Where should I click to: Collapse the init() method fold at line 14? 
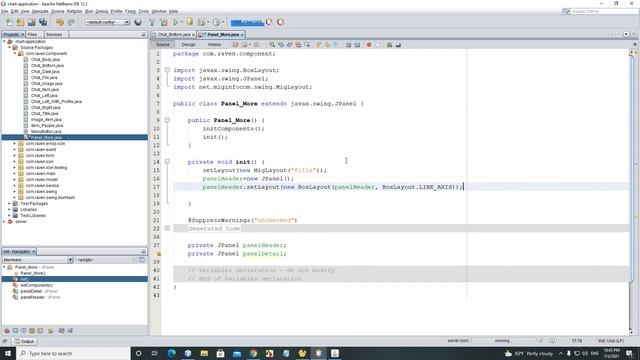click(167, 162)
